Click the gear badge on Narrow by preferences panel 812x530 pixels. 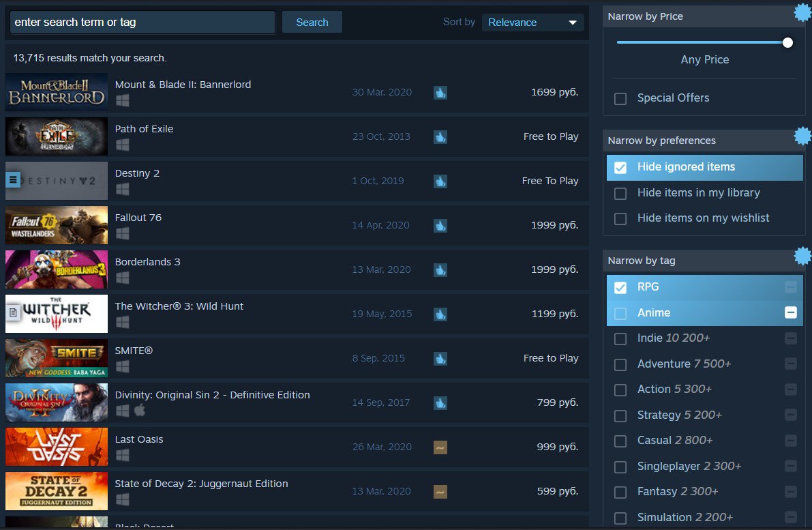click(x=802, y=136)
